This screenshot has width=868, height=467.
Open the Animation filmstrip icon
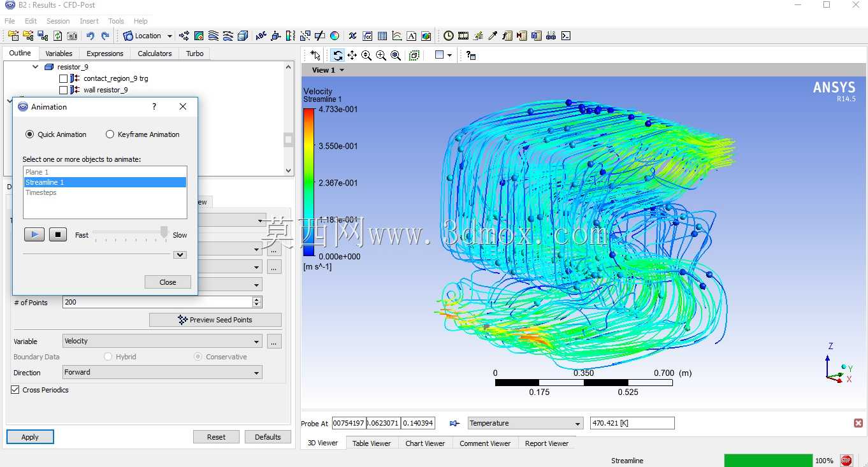pyautogui.click(x=463, y=36)
